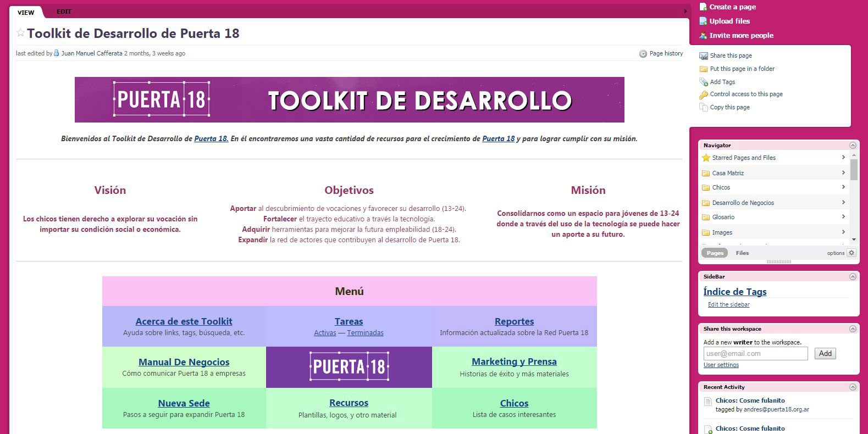Collapse the SideBar panel

click(853, 277)
